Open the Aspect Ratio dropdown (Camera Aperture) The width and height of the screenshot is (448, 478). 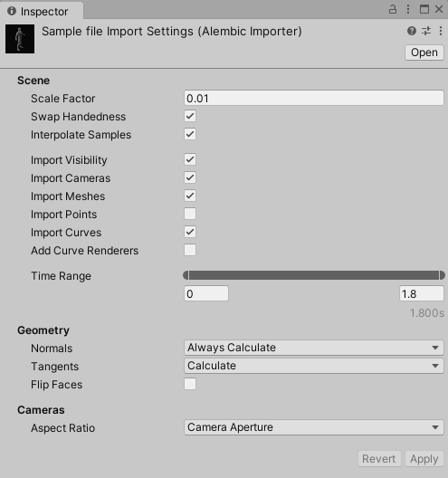click(x=314, y=427)
